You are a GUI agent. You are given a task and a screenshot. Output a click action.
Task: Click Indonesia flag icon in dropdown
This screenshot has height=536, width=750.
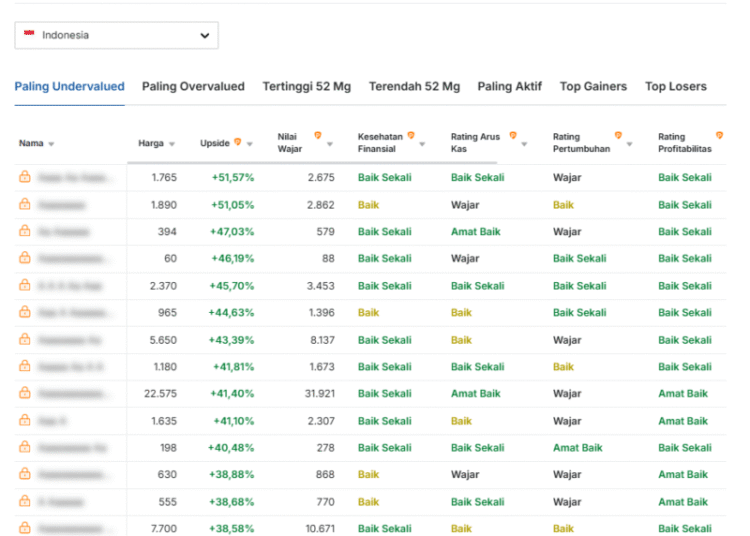[29, 33]
